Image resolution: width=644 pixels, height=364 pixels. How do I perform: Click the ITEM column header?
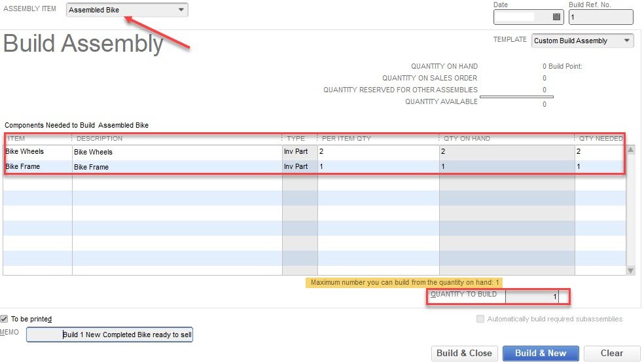point(37,138)
